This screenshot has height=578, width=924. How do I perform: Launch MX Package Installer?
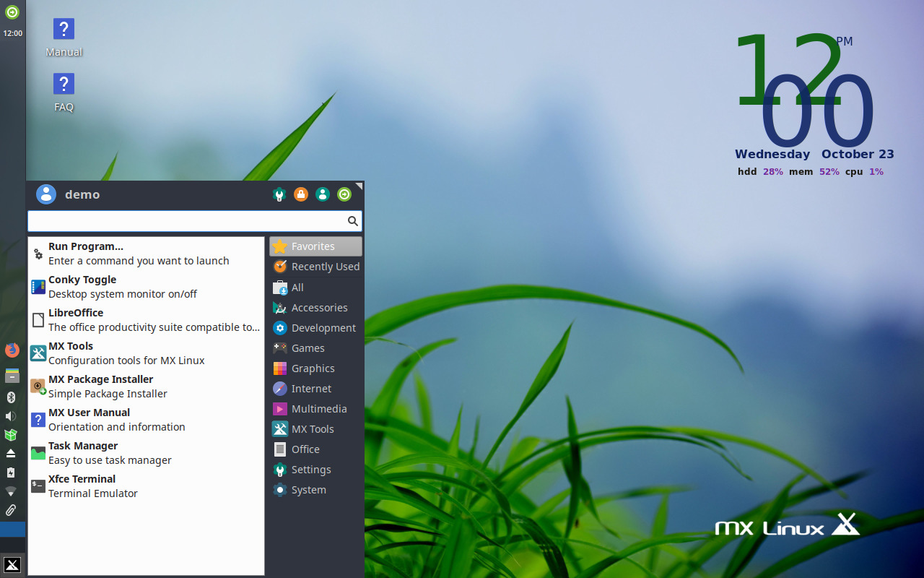tap(146, 387)
